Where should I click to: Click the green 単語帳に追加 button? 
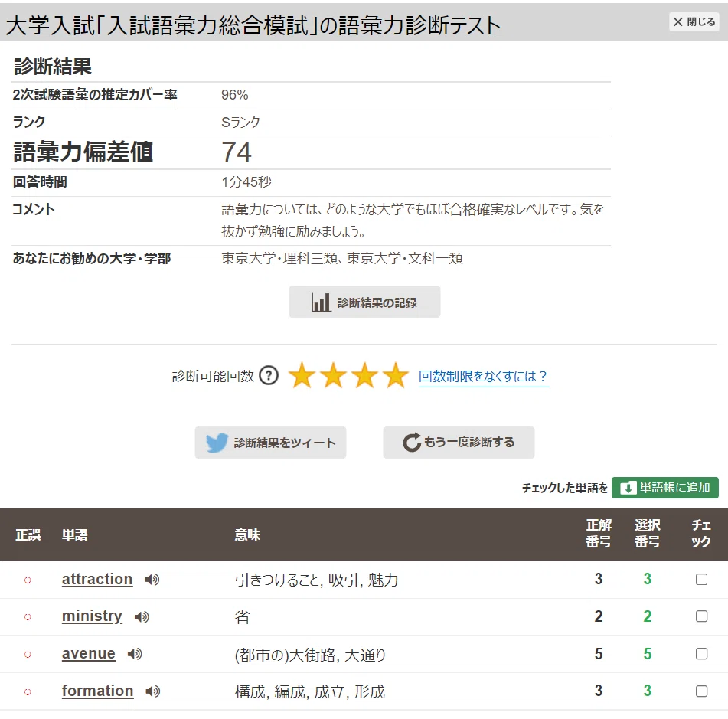[665, 488]
